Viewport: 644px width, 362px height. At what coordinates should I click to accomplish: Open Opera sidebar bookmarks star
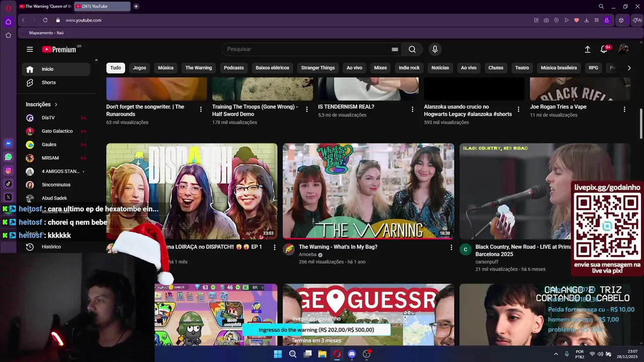(8, 35)
